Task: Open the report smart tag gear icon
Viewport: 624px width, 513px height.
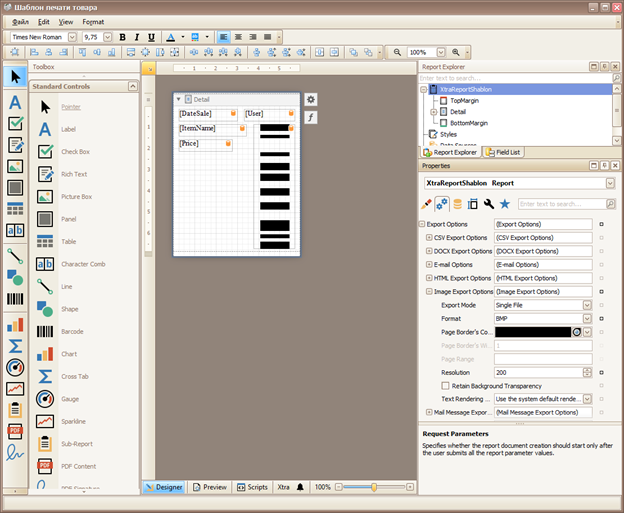Action: coord(311,99)
